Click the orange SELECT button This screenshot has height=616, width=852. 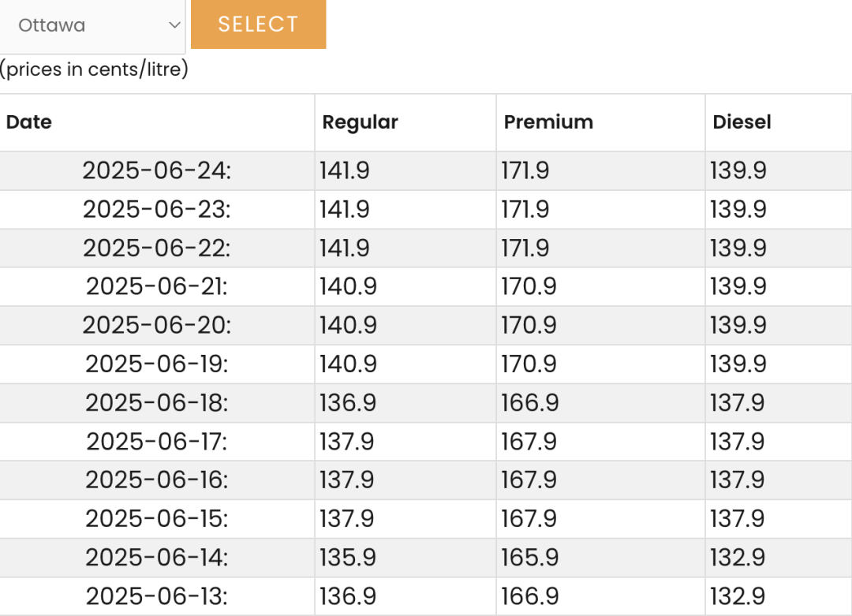pyautogui.click(x=259, y=24)
